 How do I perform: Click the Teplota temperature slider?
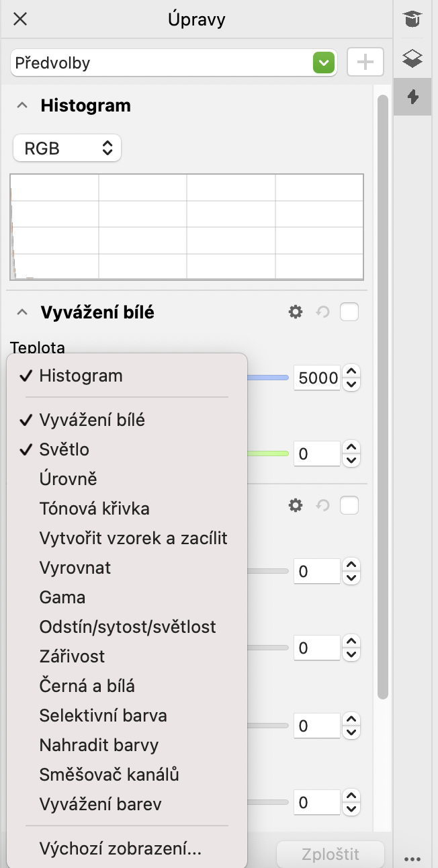267,378
